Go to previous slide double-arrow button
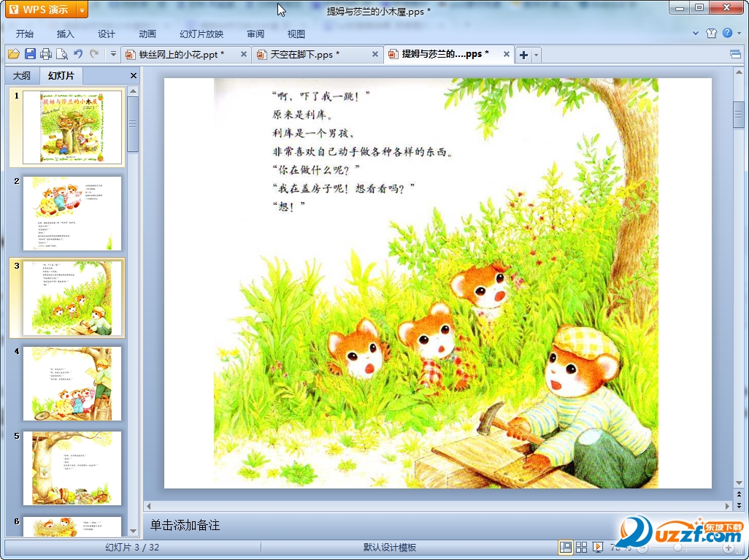The image size is (749, 560). click(739, 494)
